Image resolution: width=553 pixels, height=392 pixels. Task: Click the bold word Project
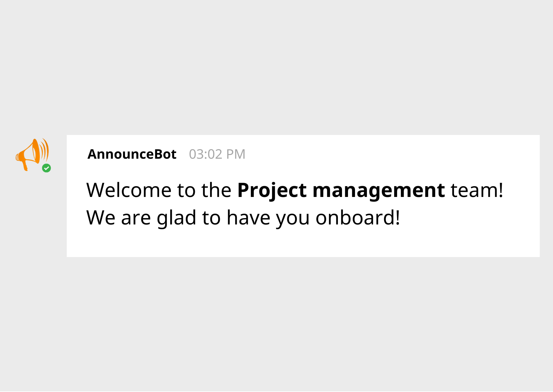point(272,191)
